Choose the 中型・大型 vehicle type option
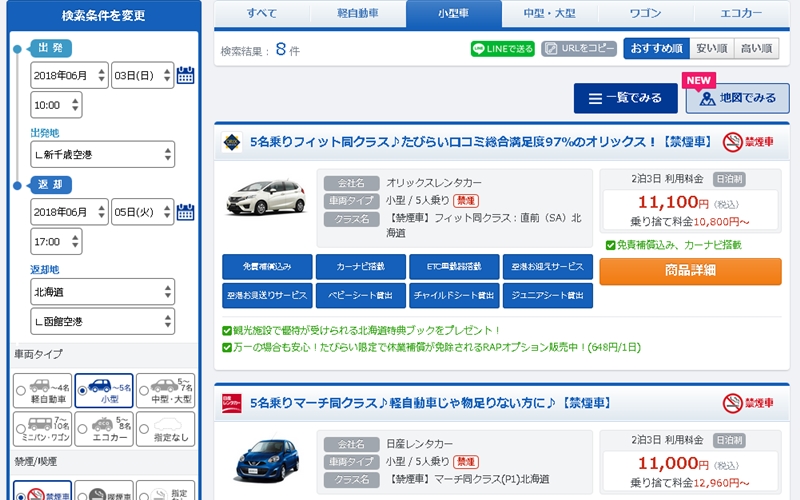This screenshot has width=800, height=500. click(x=165, y=390)
